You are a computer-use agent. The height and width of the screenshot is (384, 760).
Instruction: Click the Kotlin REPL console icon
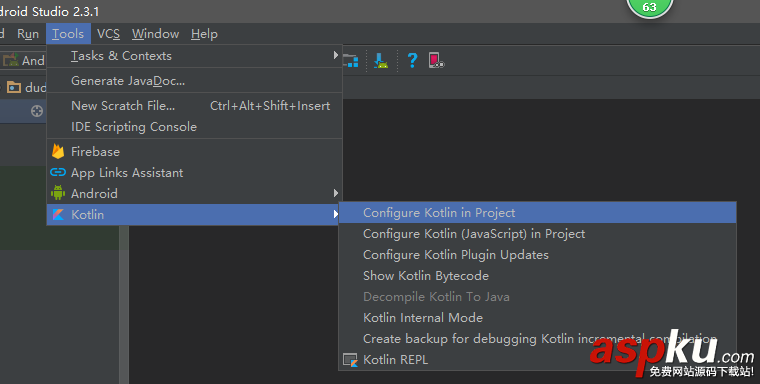(x=350, y=360)
